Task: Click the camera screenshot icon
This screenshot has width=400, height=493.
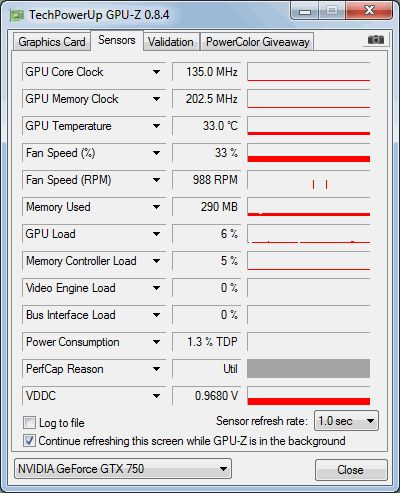Action: [376, 40]
